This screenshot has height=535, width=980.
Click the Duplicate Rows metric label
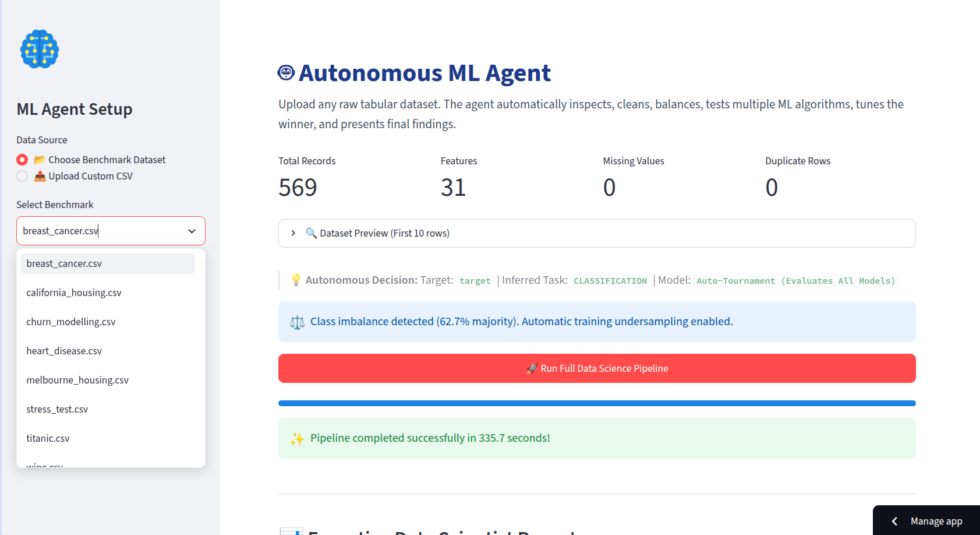point(798,161)
